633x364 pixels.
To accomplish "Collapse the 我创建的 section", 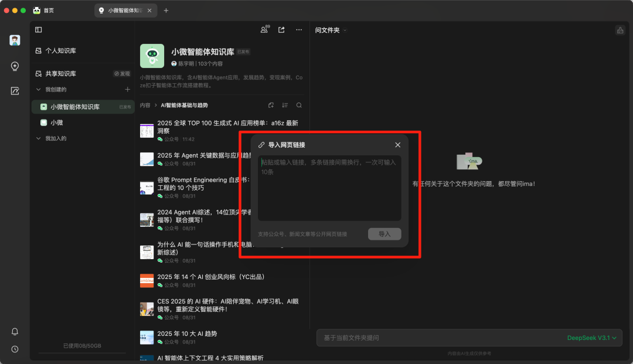I will click(39, 89).
